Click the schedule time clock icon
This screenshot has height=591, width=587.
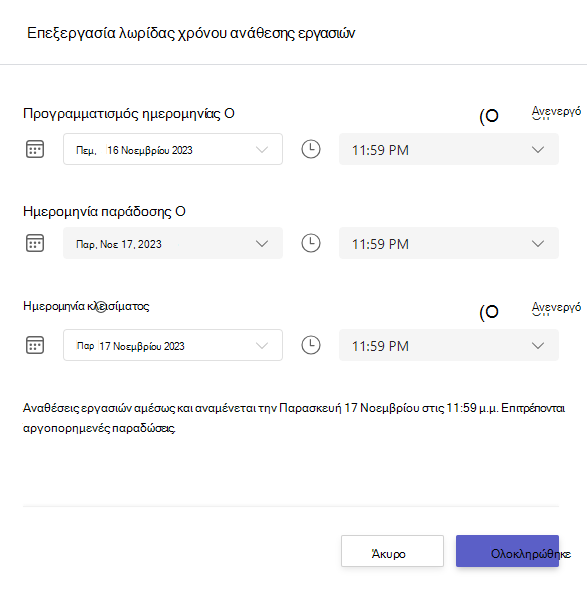[311, 149]
